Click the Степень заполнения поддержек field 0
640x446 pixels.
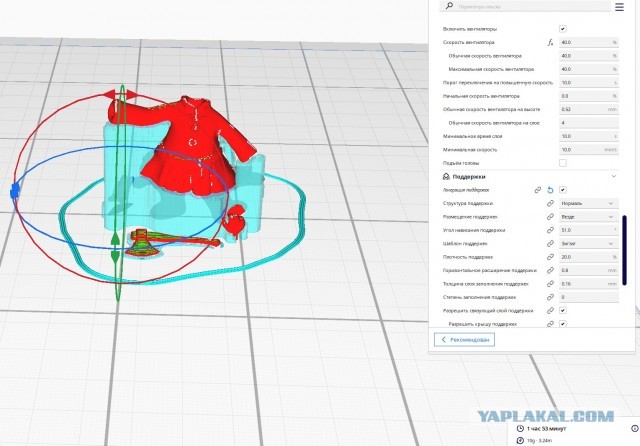(x=589, y=297)
